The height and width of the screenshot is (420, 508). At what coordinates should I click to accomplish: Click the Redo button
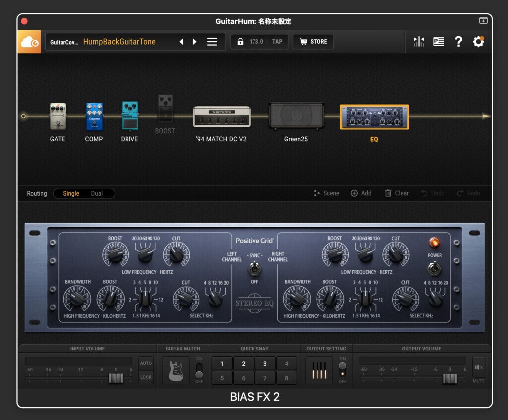[468, 193]
